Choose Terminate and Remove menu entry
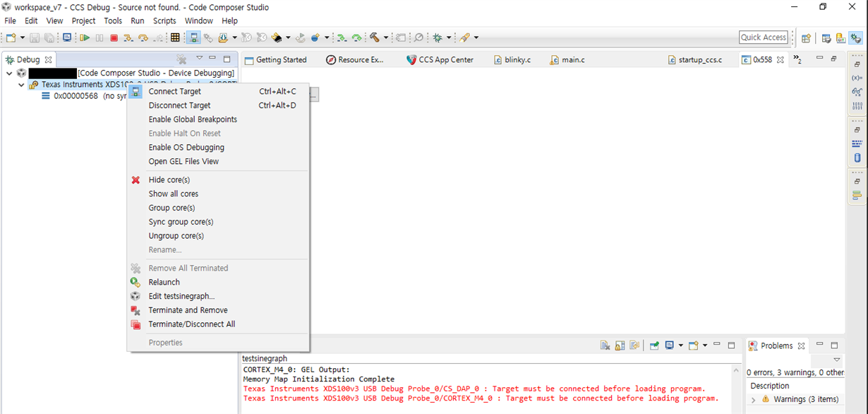The width and height of the screenshot is (868, 414). (x=188, y=310)
